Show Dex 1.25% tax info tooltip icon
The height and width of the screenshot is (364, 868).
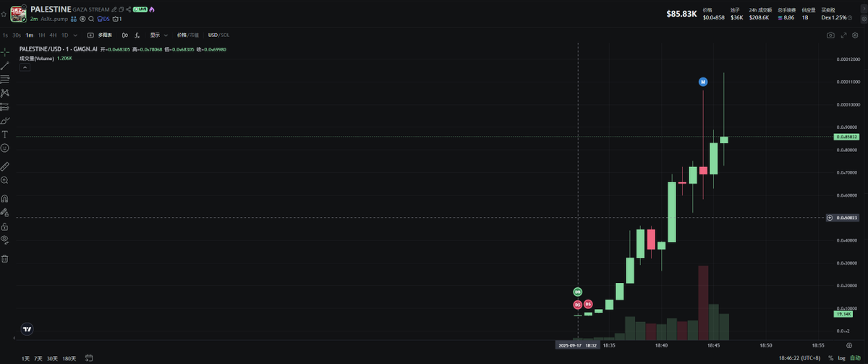click(850, 17)
